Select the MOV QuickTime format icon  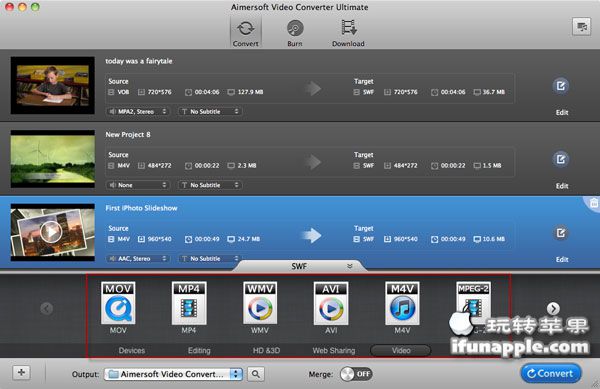click(118, 303)
